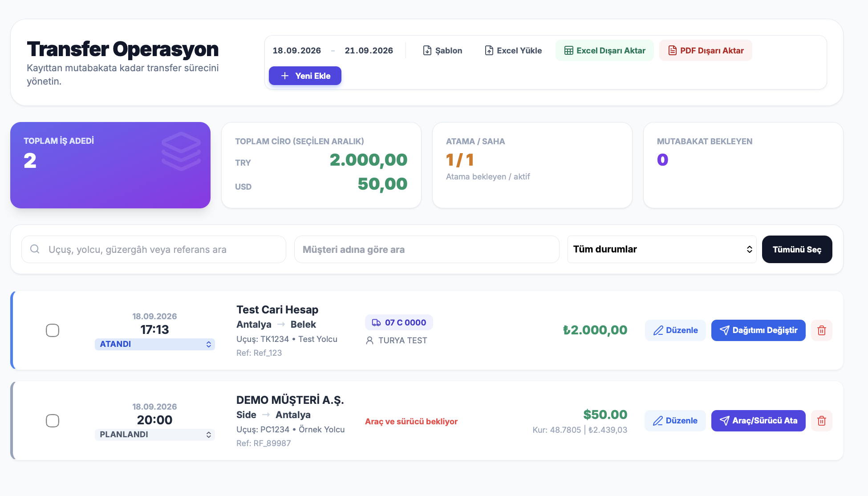Screen dimensions: 868x496
Task: Edit the DEMO MÜŞTERİ A.Ş. transfer with Düzenle
Action: 675,421
